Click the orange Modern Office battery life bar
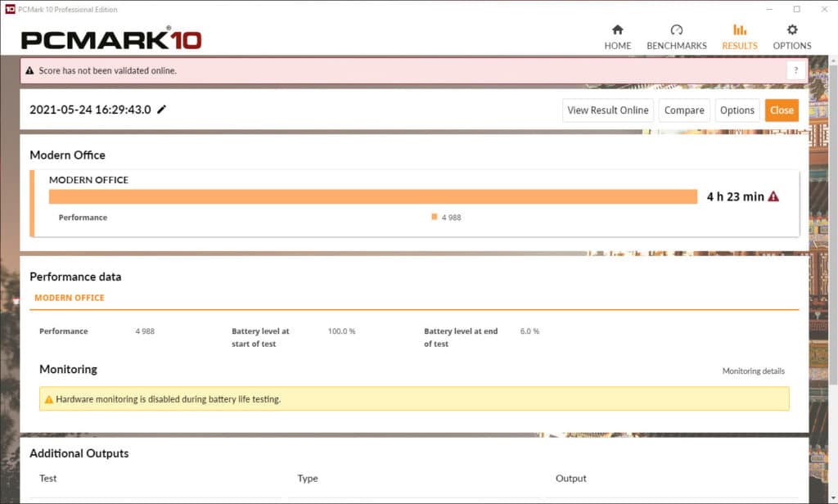The image size is (838, 504). tap(373, 196)
